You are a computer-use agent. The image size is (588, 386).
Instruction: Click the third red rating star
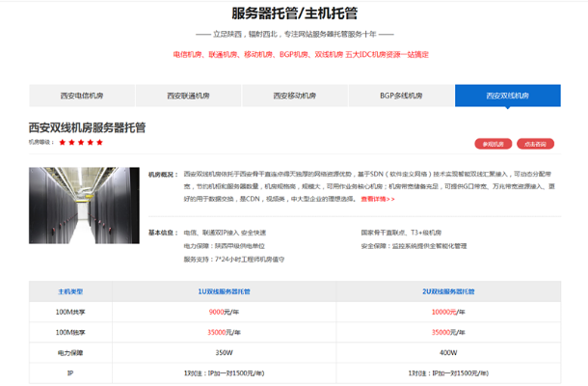pos(81,142)
